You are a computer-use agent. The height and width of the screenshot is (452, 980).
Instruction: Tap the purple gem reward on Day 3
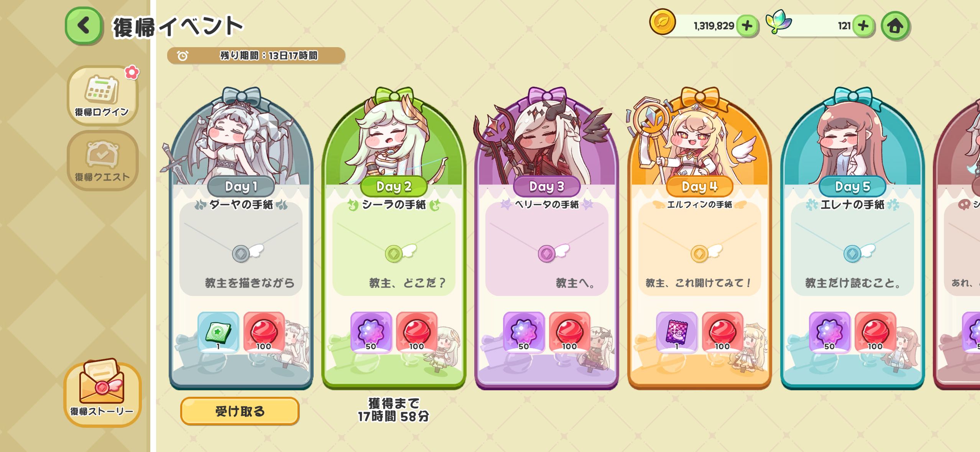tap(524, 332)
